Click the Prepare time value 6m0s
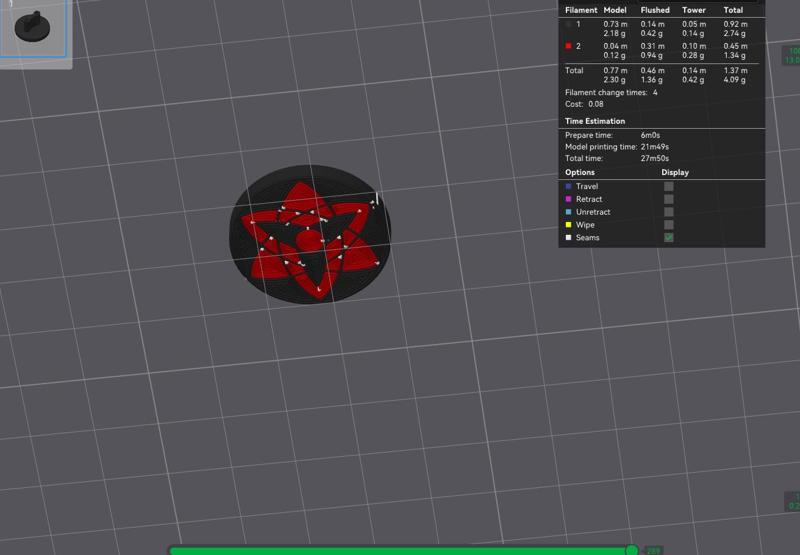Viewport: 800px width, 555px height. (x=650, y=135)
